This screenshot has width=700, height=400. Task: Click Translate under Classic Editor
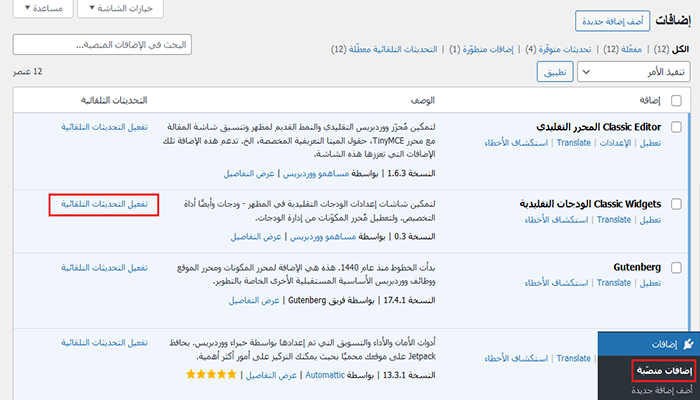click(x=573, y=143)
